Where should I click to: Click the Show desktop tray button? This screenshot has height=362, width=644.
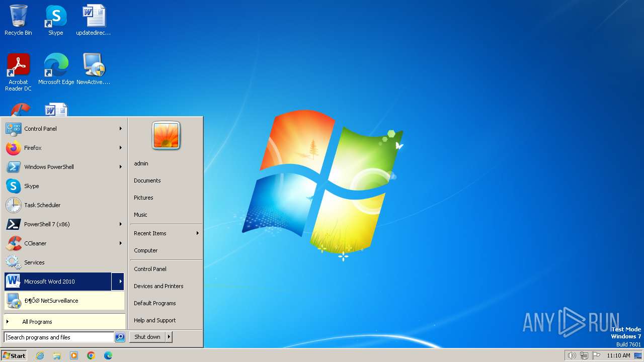click(638, 355)
